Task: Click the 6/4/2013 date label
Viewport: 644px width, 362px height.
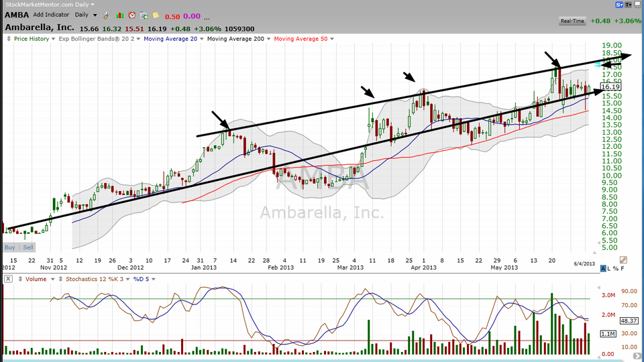Action: pos(584,264)
